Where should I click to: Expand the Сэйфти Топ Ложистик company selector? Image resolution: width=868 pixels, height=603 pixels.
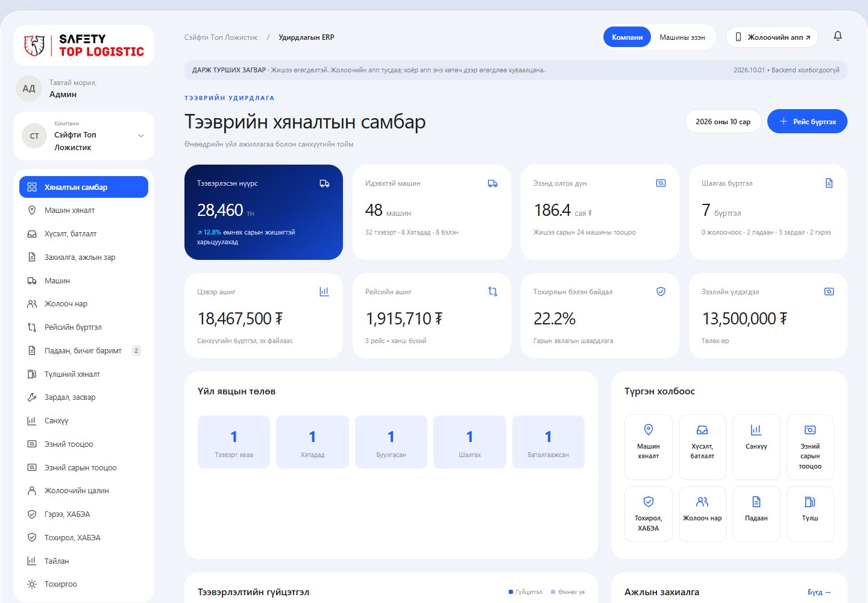coord(84,136)
